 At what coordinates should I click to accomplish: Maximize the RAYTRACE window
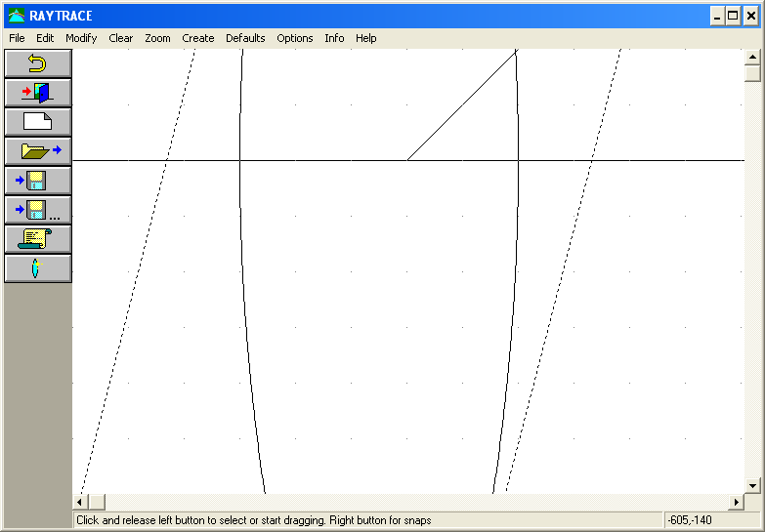click(733, 16)
